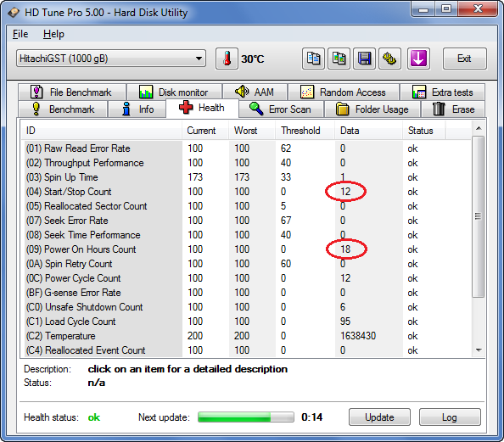Click the copy text to clipboard icon

(313, 59)
